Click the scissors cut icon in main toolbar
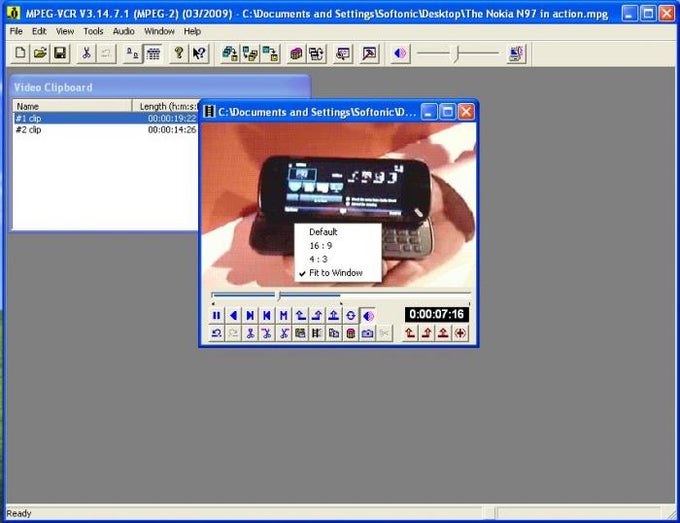The width and height of the screenshot is (680, 523). [x=86, y=54]
